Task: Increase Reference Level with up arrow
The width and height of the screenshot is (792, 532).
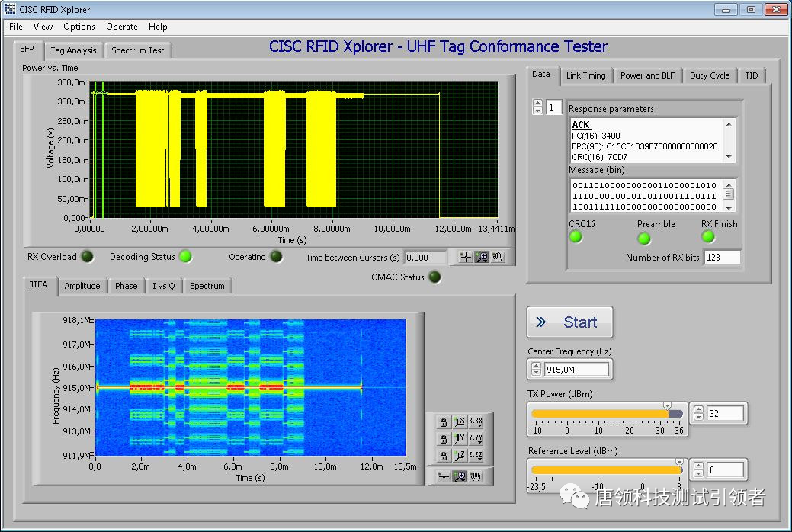Action: (x=698, y=466)
